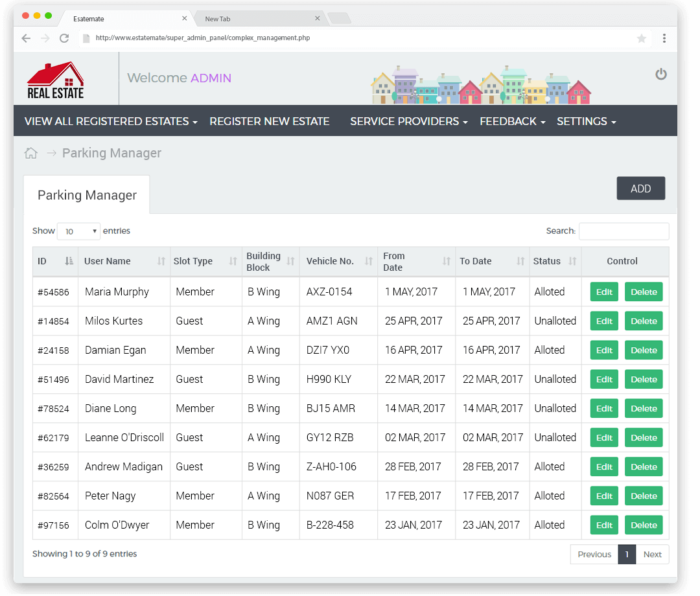The width and height of the screenshot is (700, 596).
Task: Expand View All Registered Estates menu
Action: click(x=111, y=121)
